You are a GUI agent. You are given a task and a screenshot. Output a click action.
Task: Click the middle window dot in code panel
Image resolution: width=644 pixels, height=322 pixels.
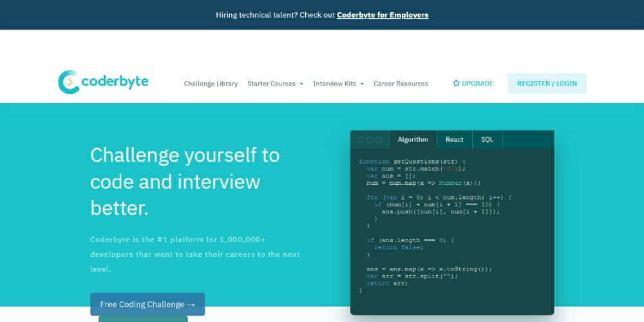point(369,140)
